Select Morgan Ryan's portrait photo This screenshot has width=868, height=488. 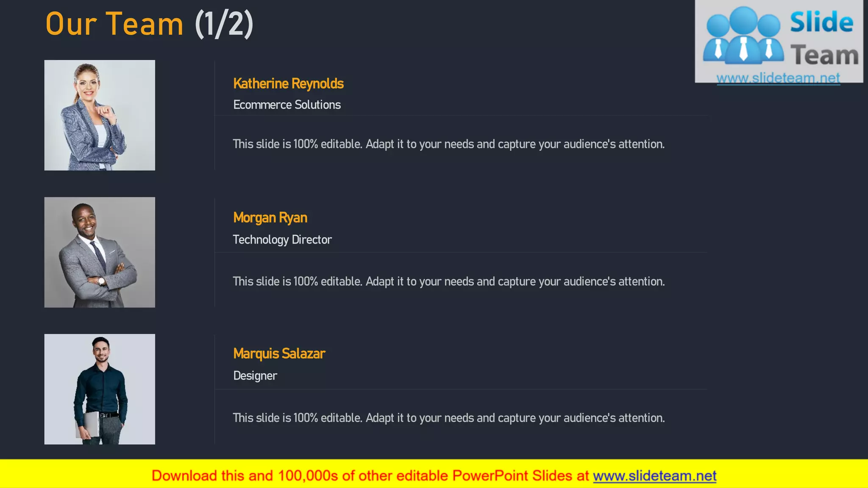pos(100,252)
